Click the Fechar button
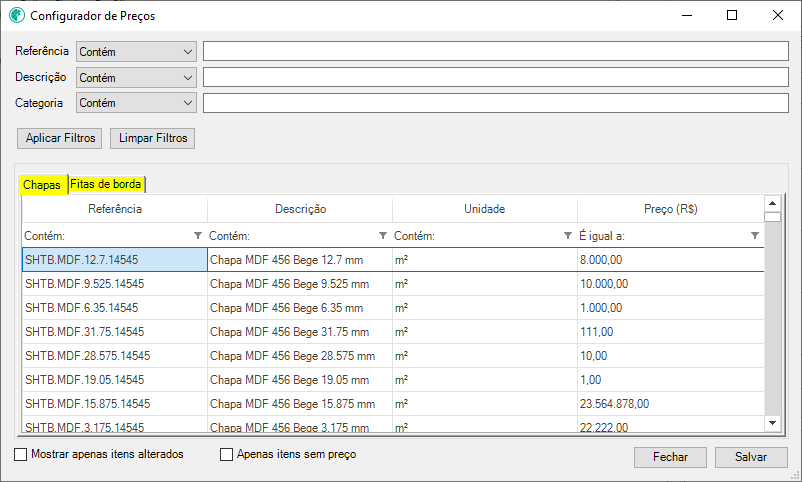This screenshot has width=802, height=482. (670, 457)
